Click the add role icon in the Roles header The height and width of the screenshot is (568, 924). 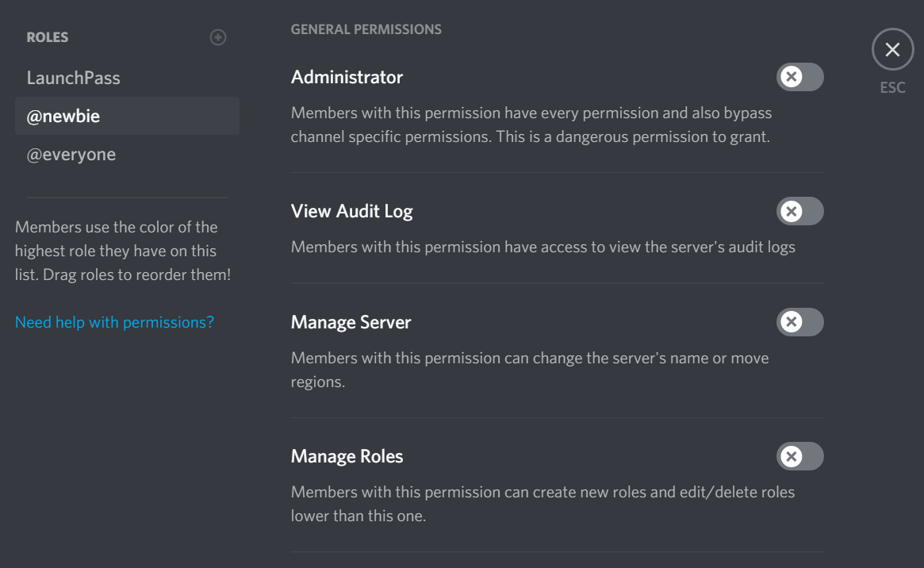218,36
